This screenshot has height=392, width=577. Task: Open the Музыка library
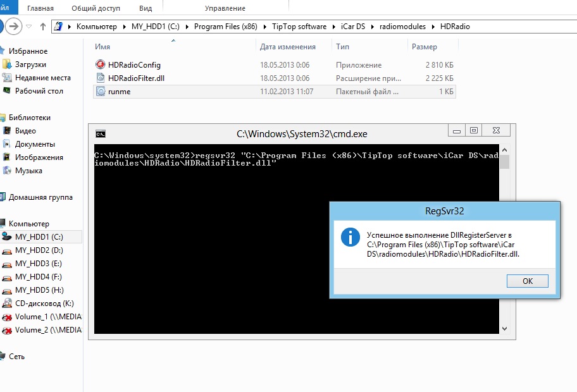[x=28, y=171]
